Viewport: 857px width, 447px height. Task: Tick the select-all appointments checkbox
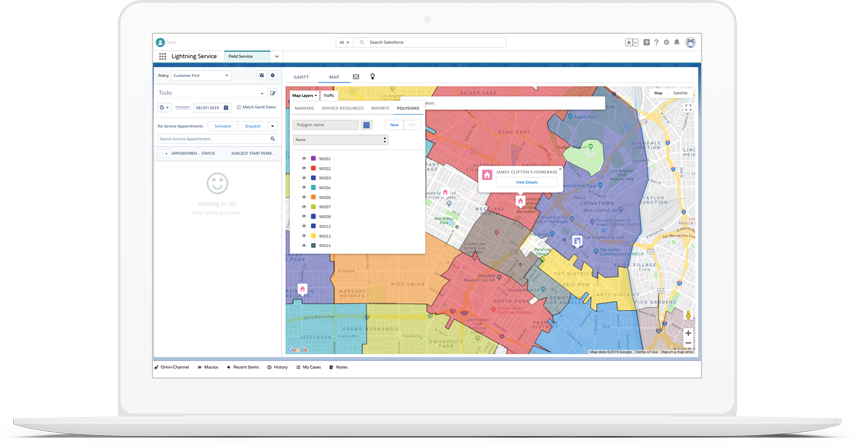[161, 154]
